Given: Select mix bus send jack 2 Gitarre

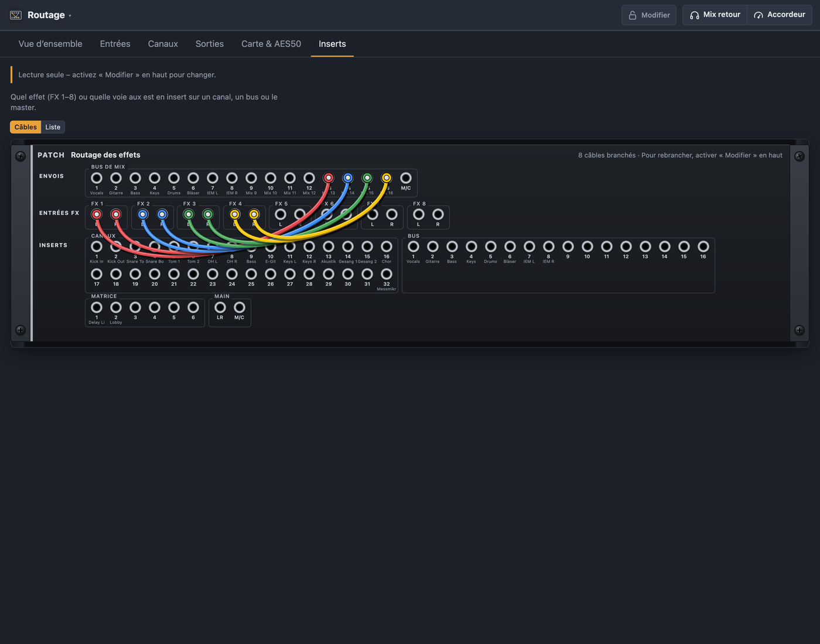Looking at the screenshot, I should (x=116, y=178).
